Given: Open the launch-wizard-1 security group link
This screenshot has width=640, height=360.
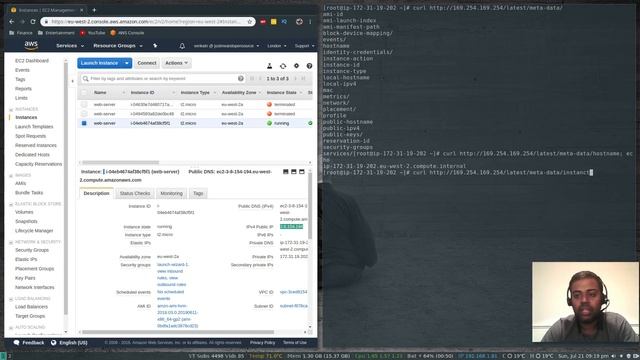Looking at the screenshot, I should [x=173, y=264].
